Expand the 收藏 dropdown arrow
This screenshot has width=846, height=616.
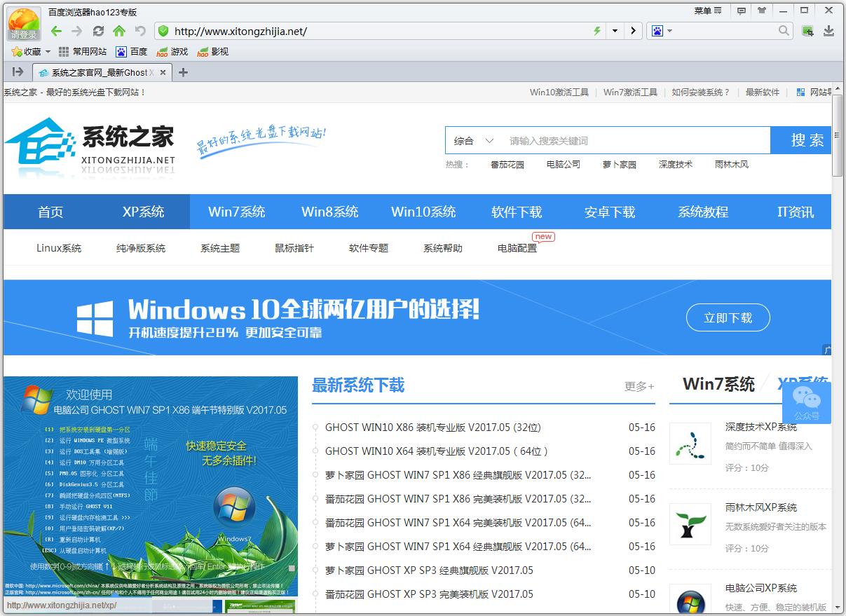click(x=48, y=52)
